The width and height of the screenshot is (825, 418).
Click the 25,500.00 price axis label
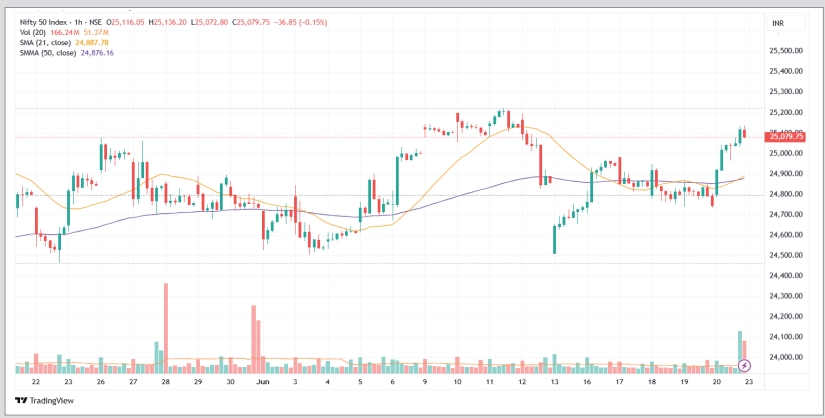(786, 51)
